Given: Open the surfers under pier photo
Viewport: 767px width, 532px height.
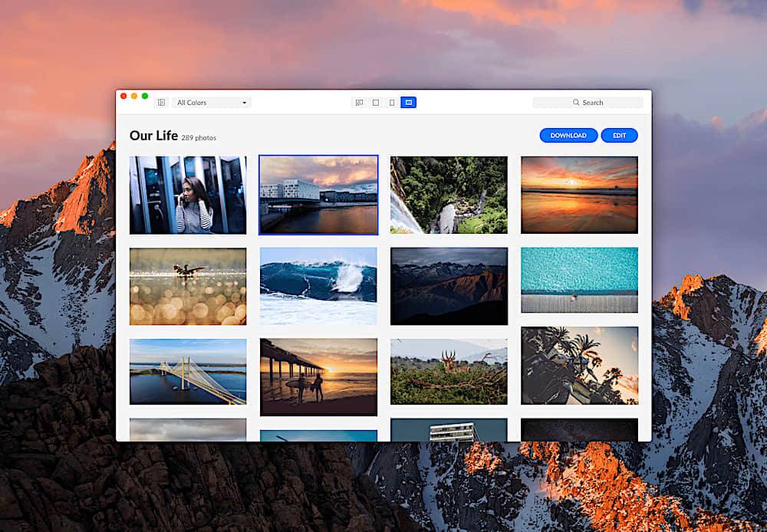Looking at the screenshot, I should pos(318,377).
